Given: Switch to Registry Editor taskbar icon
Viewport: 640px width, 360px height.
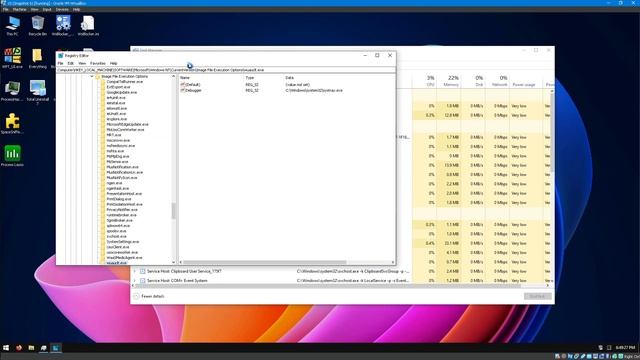Looking at the screenshot, I should 56,348.
